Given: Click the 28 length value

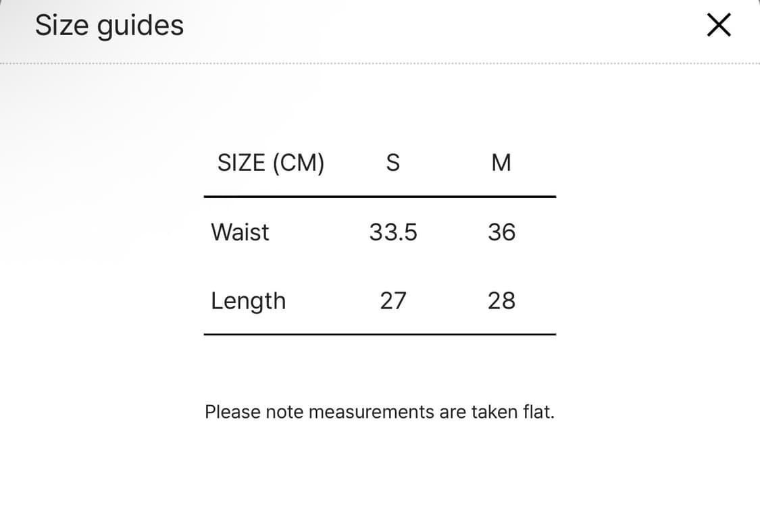Looking at the screenshot, I should click(x=501, y=300).
